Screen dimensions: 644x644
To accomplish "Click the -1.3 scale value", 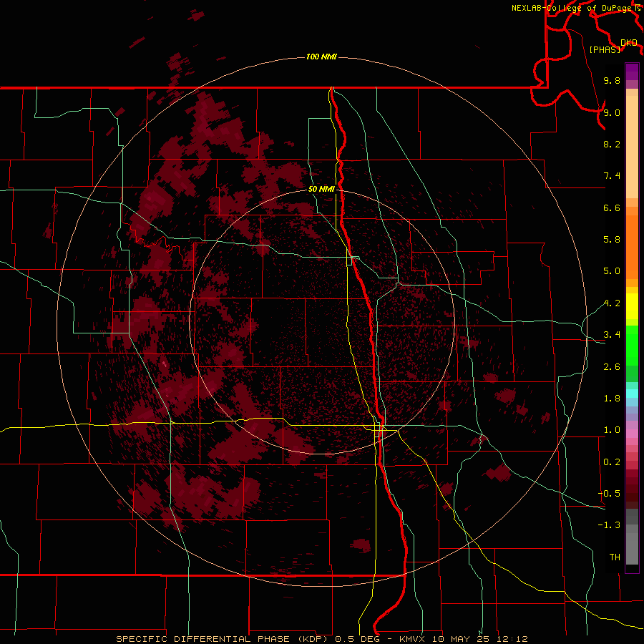I will [x=609, y=525].
